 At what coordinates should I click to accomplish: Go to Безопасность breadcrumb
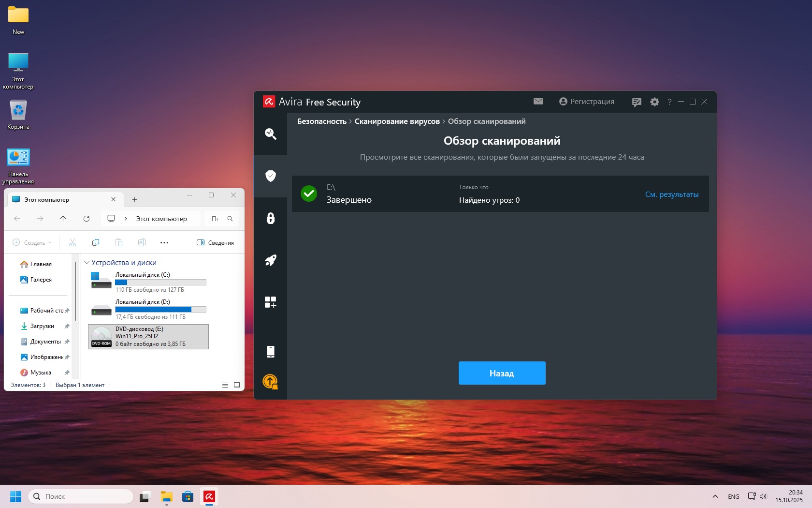tap(321, 121)
